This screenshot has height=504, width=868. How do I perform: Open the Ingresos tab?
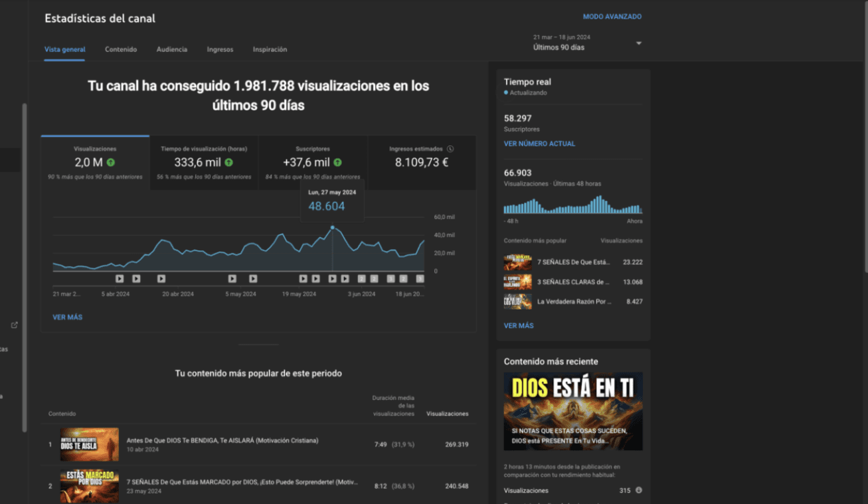click(x=220, y=49)
